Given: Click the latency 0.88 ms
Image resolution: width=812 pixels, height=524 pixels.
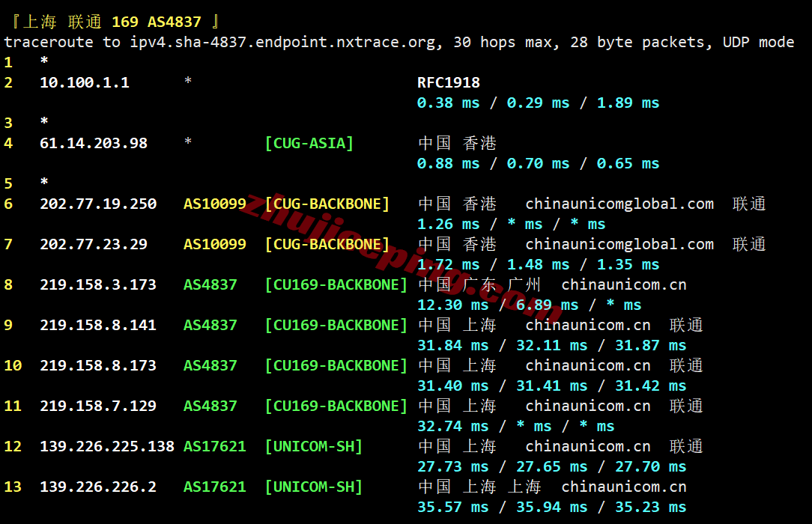Looking at the screenshot, I should click(x=449, y=163).
